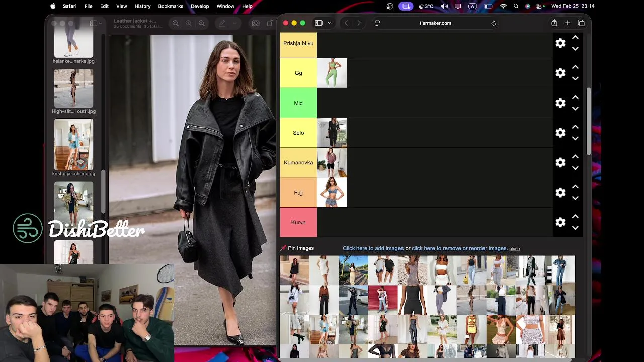644x362 pixels.
Task: Focus the tiermaker.com address bar
Action: point(435,23)
